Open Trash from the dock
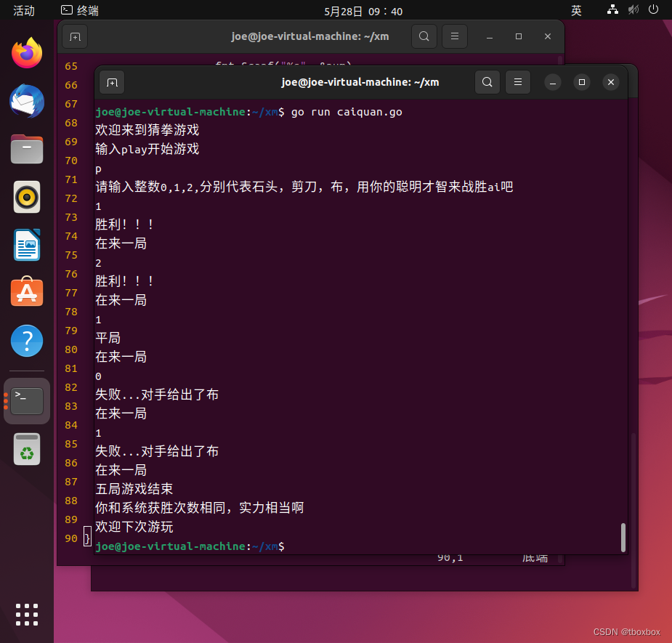672x643 pixels. [x=27, y=449]
